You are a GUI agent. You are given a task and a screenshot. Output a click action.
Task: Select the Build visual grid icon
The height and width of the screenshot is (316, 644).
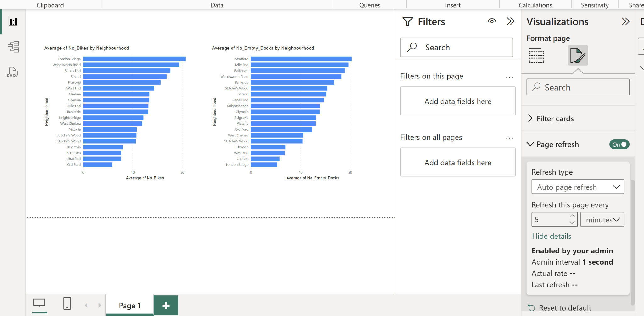click(536, 55)
